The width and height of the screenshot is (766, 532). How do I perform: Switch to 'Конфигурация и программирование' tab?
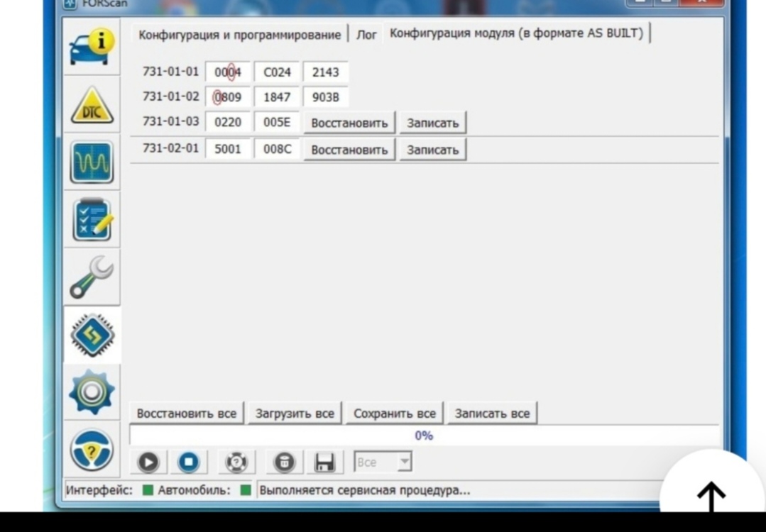coord(239,35)
